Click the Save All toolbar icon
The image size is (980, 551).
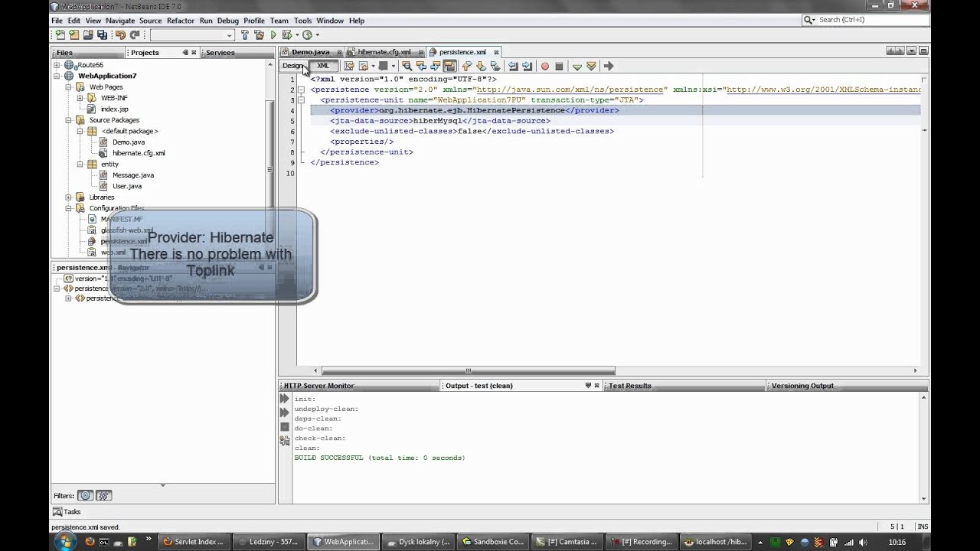(102, 34)
